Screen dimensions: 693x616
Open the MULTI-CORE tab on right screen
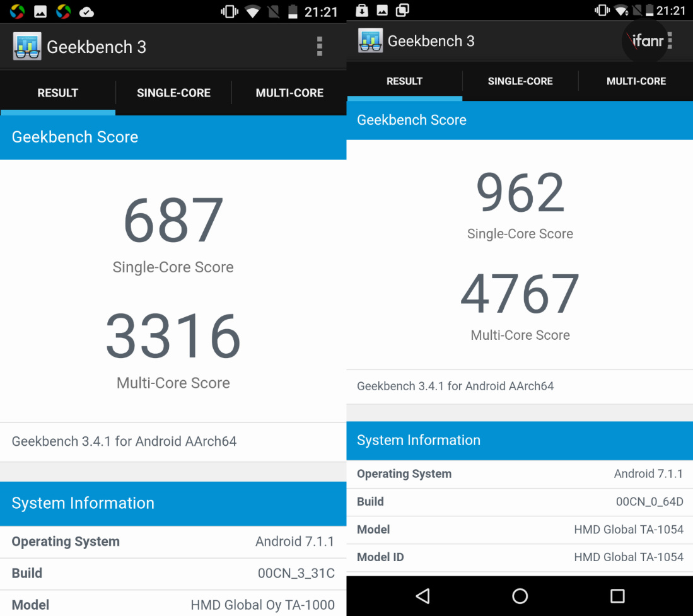636,81
